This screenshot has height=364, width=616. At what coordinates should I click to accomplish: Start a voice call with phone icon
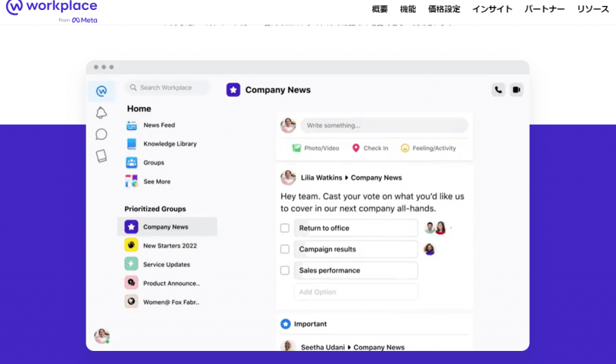click(498, 90)
